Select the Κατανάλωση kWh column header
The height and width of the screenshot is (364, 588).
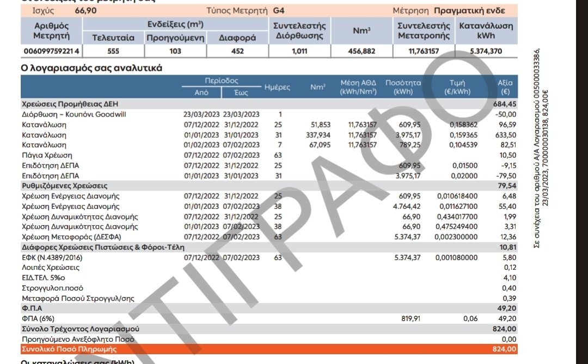(x=486, y=30)
